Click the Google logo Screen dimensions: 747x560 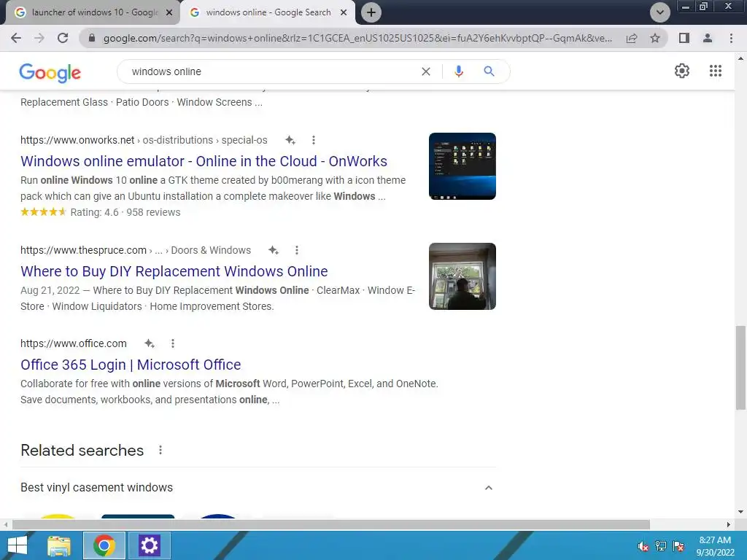[50, 72]
